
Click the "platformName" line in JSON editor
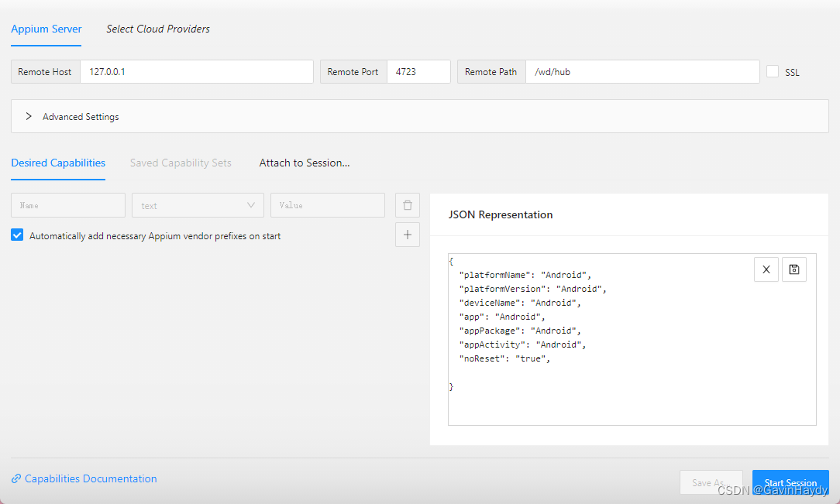525,275
